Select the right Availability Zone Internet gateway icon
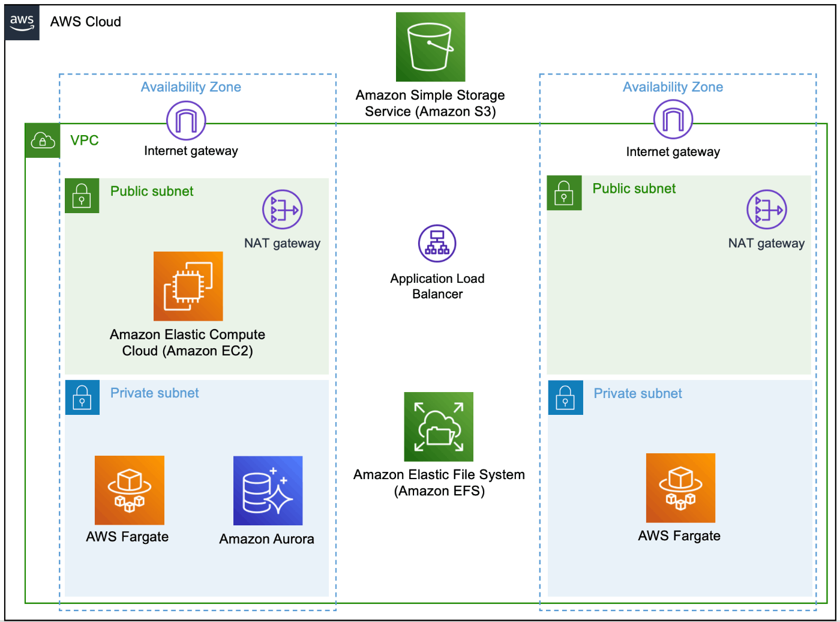840x622 pixels. (x=673, y=119)
